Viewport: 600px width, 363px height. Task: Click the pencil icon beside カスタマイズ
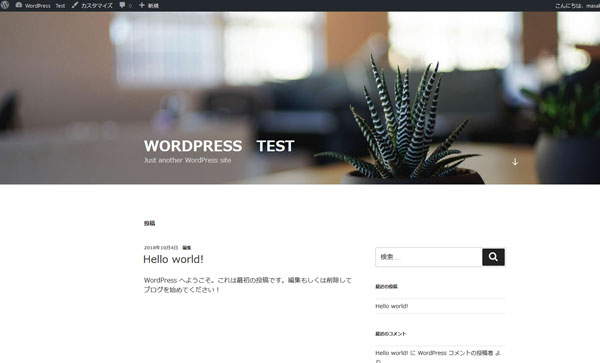click(x=75, y=5)
